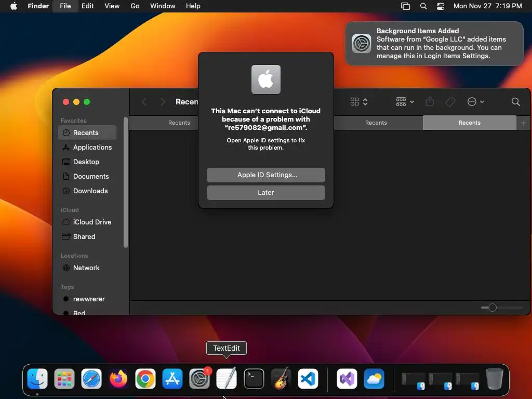532x399 pixels.
Task: Click the Finder sidebar scrollbar
Action: pos(126,182)
